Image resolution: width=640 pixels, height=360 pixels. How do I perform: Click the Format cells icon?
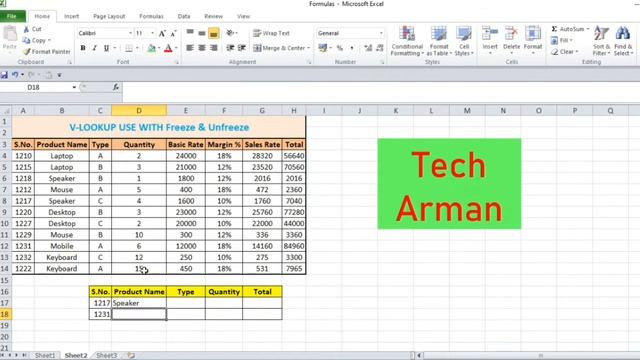tap(533, 34)
